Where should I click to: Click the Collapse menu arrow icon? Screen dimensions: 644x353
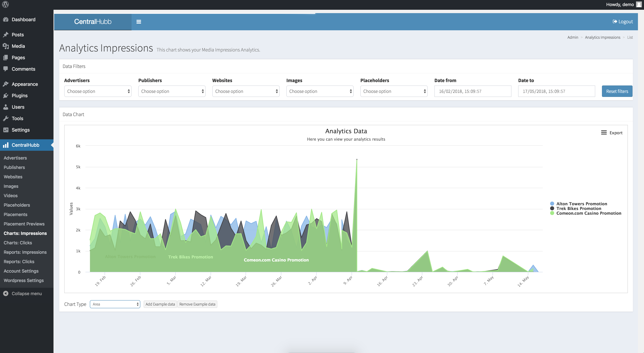(6, 293)
